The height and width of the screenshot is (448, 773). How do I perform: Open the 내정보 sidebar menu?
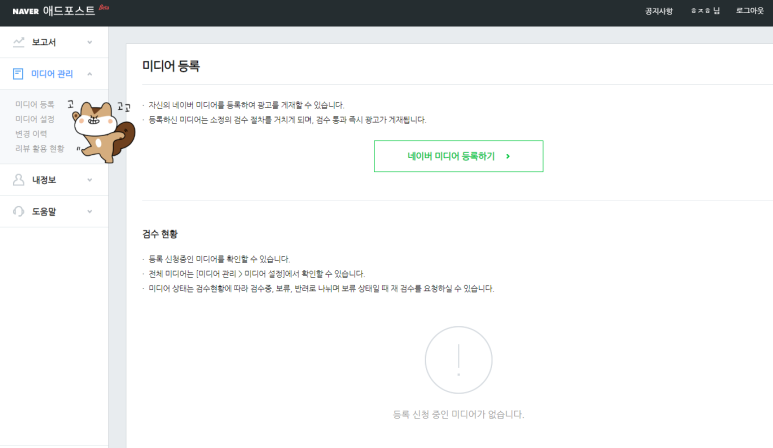tap(54, 180)
